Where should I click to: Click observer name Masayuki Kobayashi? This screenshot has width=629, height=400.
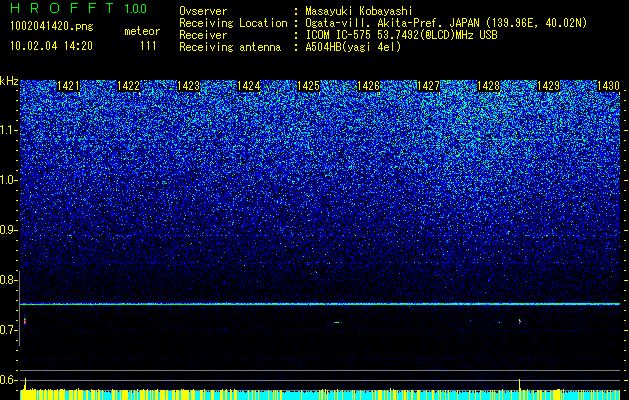[x=359, y=11]
